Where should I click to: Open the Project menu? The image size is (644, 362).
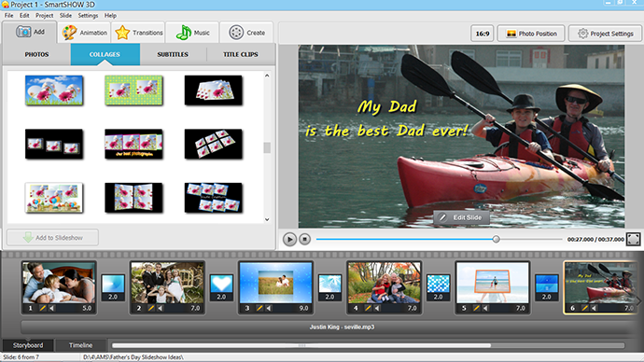[x=45, y=16]
